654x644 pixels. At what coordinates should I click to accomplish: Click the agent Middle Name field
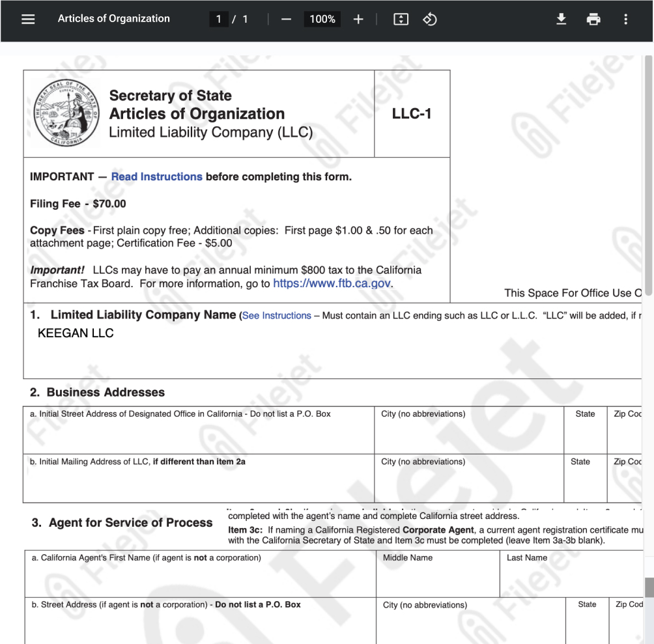pyautogui.click(x=438, y=580)
